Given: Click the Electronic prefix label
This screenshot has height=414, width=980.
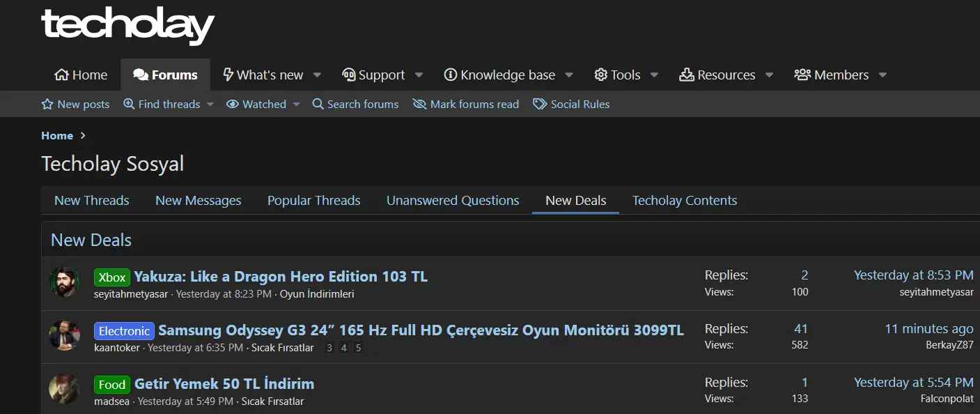Looking at the screenshot, I should point(124,330).
